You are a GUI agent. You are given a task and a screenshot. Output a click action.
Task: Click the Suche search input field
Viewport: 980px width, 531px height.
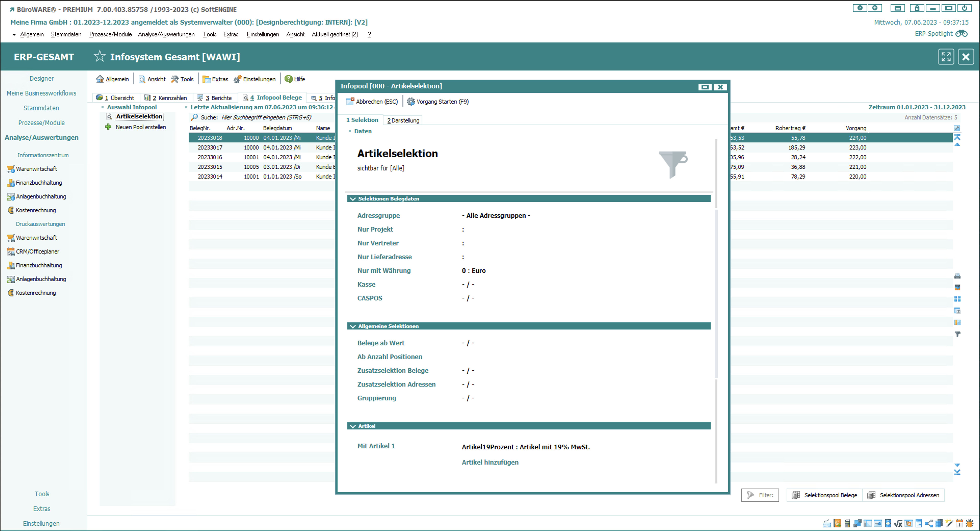point(266,117)
